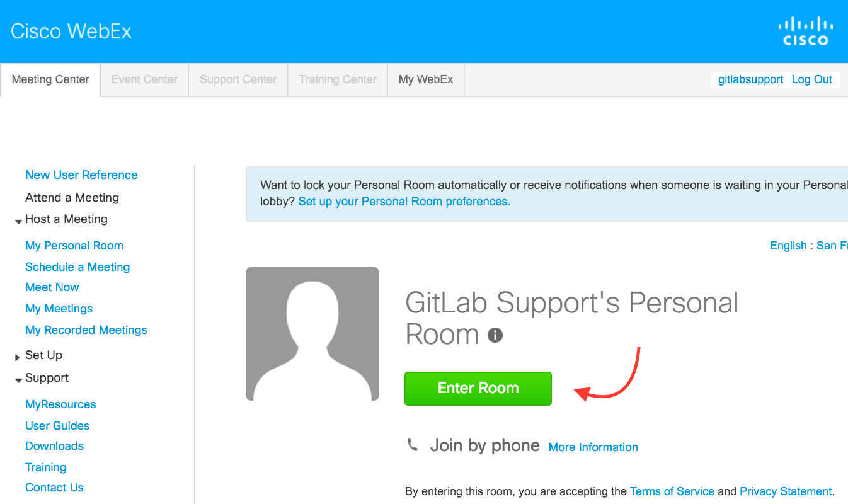This screenshot has width=848, height=504.
Task: Click the gray profile avatar silhouette
Action: (x=312, y=334)
